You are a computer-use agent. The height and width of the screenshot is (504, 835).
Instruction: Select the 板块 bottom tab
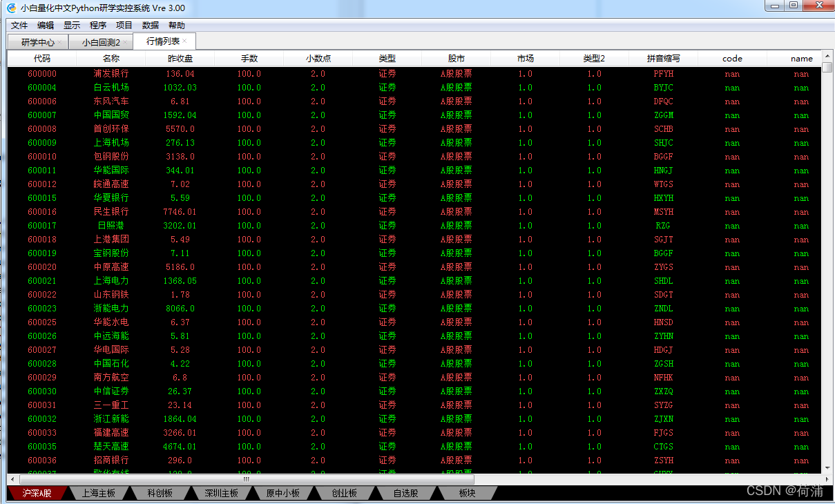tap(468, 493)
